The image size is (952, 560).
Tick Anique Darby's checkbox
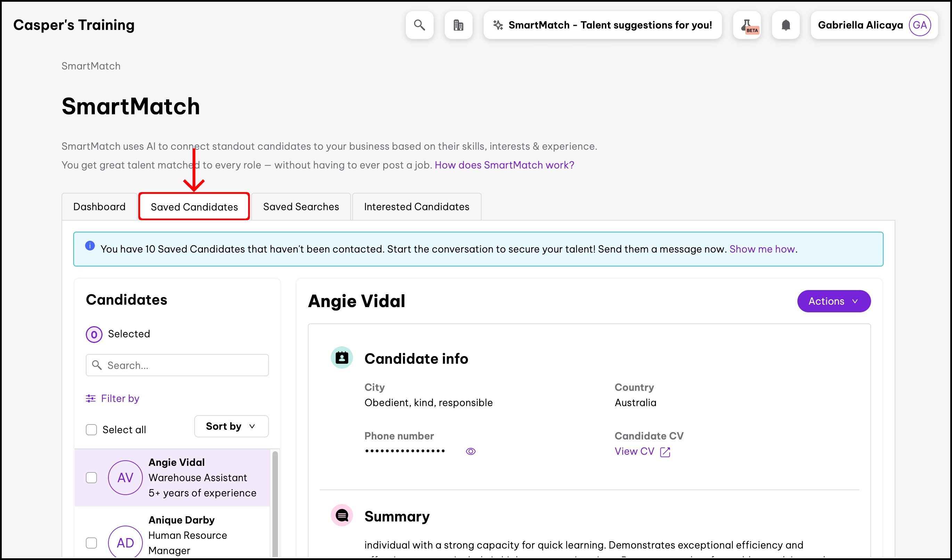pyautogui.click(x=91, y=543)
